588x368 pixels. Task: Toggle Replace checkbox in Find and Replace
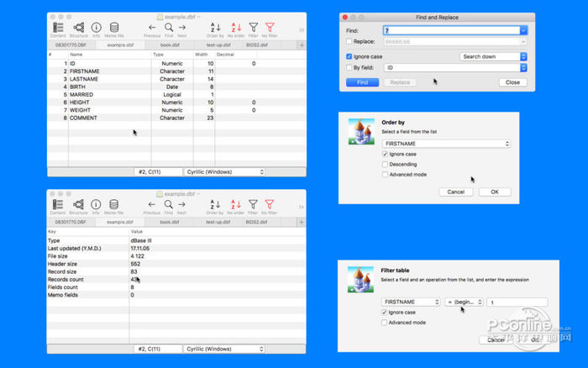point(349,41)
